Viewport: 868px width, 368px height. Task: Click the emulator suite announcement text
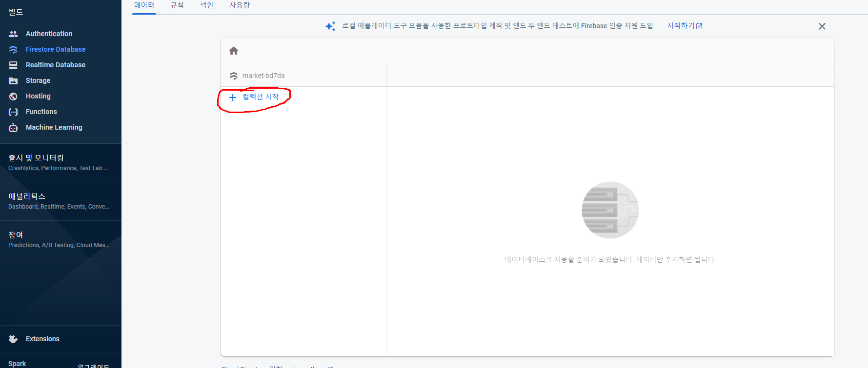click(498, 26)
